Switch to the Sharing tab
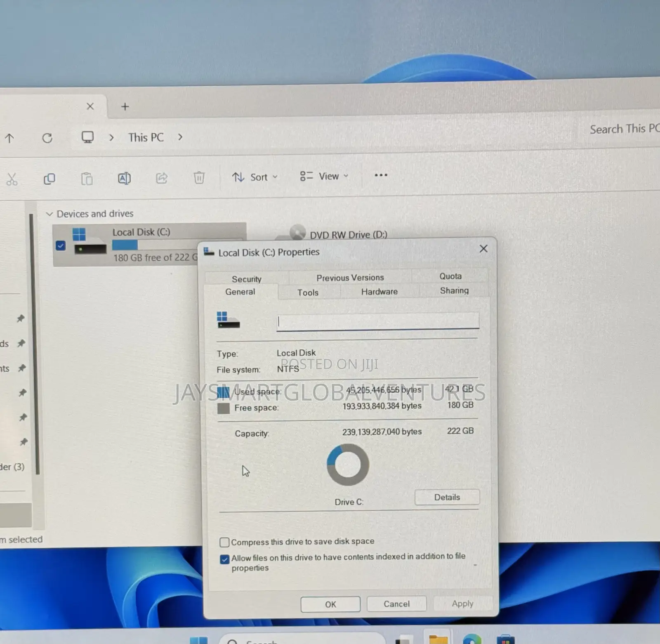 click(x=454, y=290)
